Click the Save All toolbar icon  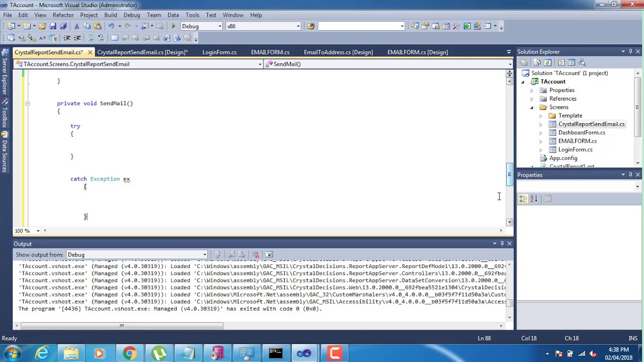pyautogui.click(x=63, y=26)
